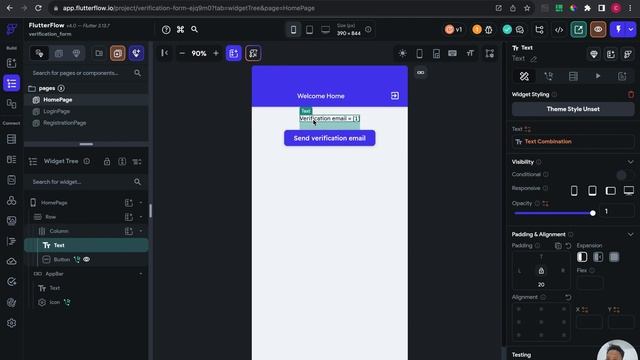Click the Theme Style Unset button
640x360 pixels.
(x=573, y=109)
